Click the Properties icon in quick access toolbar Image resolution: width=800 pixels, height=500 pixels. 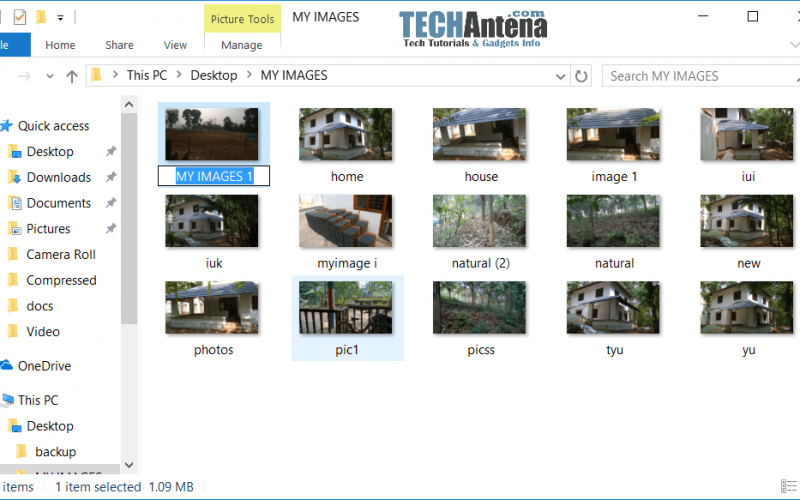click(19, 17)
